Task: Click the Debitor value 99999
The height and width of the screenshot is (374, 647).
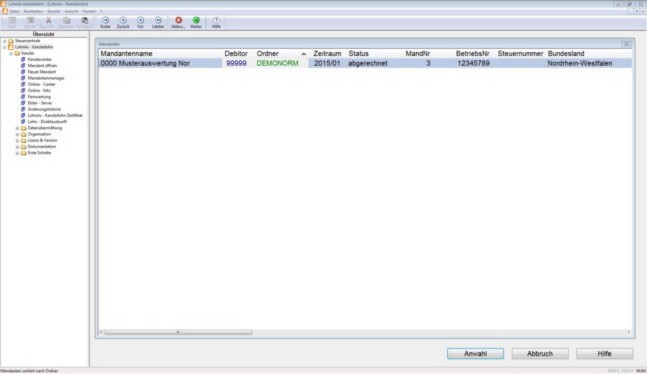Action: [x=236, y=63]
